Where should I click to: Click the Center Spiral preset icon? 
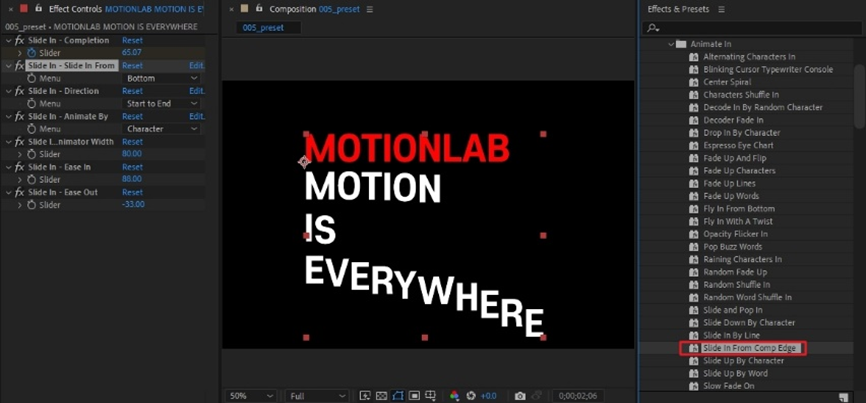694,82
